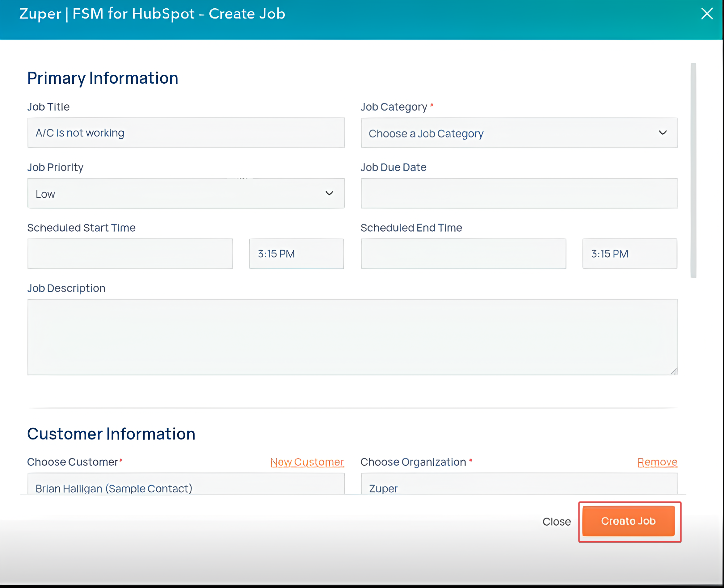Click the Customer Information heading
Screen dimensions: 724x588
point(111,434)
